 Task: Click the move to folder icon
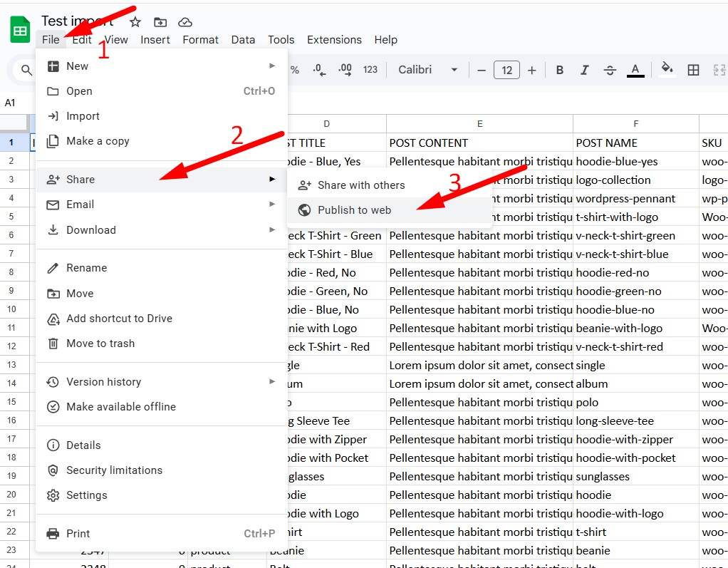tap(160, 22)
